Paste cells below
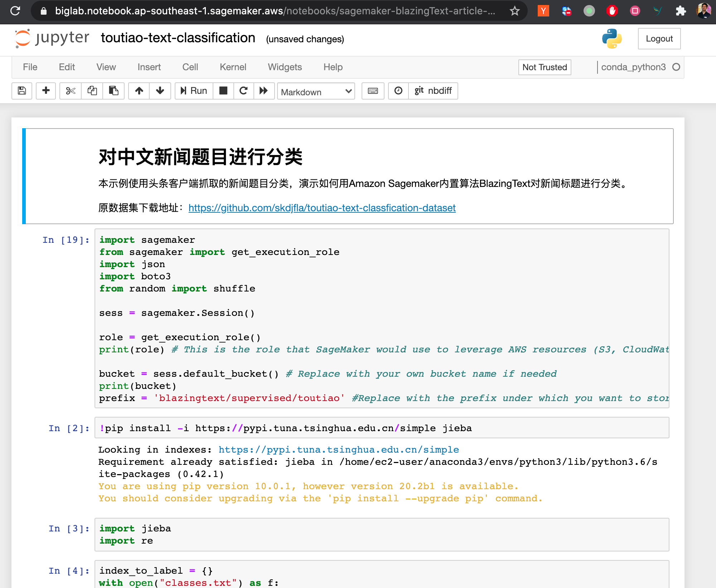The image size is (716, 588). (x=113, y=91)
